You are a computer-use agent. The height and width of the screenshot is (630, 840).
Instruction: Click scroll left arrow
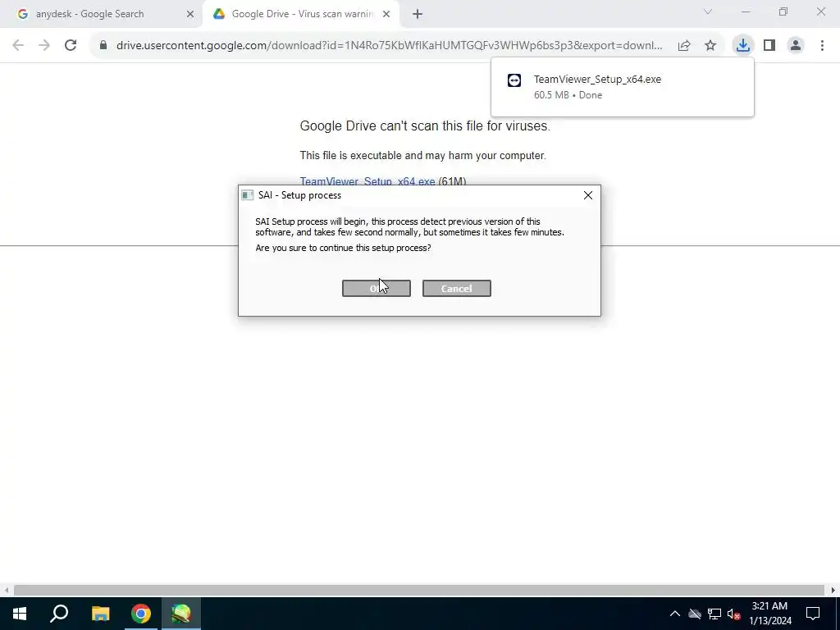point(7,591)
